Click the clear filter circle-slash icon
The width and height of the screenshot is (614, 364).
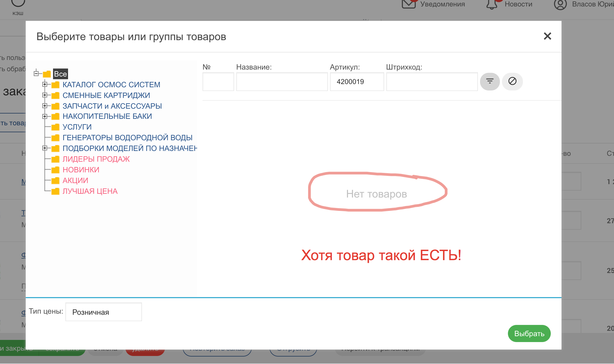coord(512,81)
